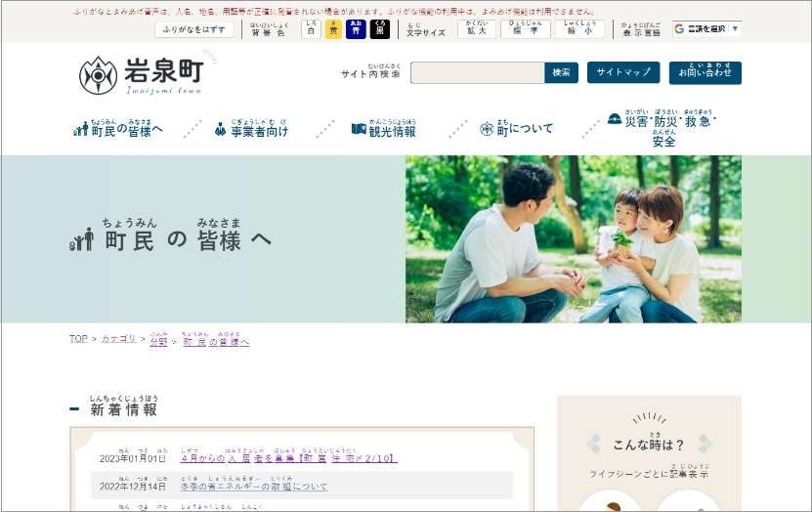This screenshot has height=512, width=812.
Task: Open 冬季の省エネルギーの取組について link
Action: tap(254, 484)
